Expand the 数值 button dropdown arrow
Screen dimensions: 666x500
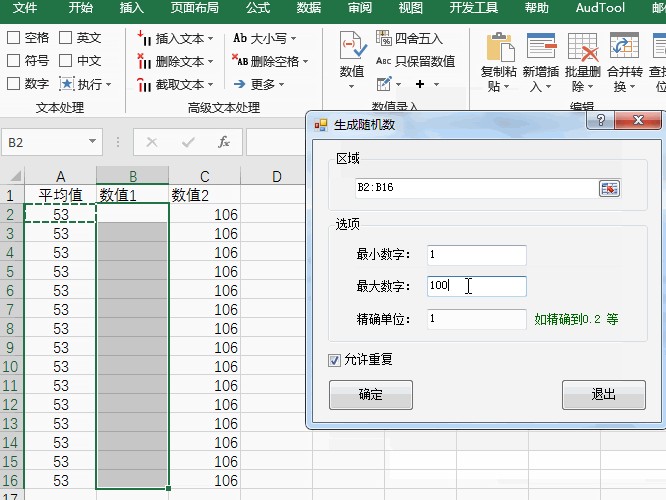tap(351, 87)
